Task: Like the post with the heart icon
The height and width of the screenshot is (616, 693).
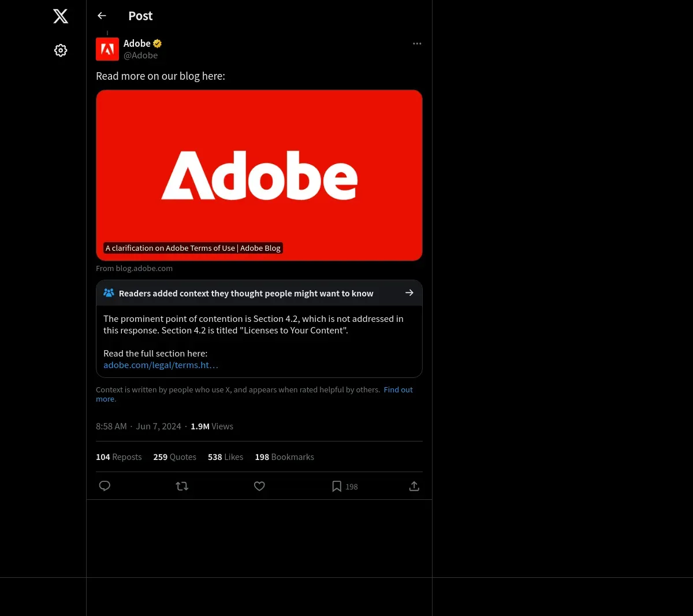Action: (259, 486)
